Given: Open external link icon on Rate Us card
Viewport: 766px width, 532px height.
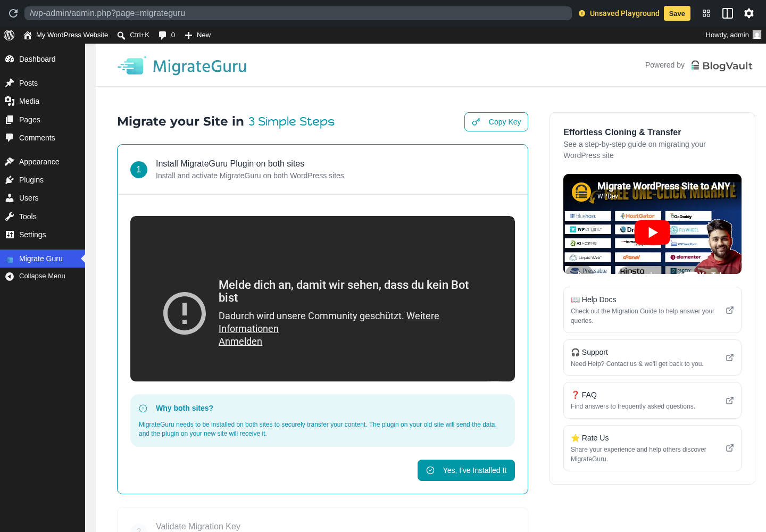Looking at the screenshot, I should pyautogui.click(x=730, y=448).
